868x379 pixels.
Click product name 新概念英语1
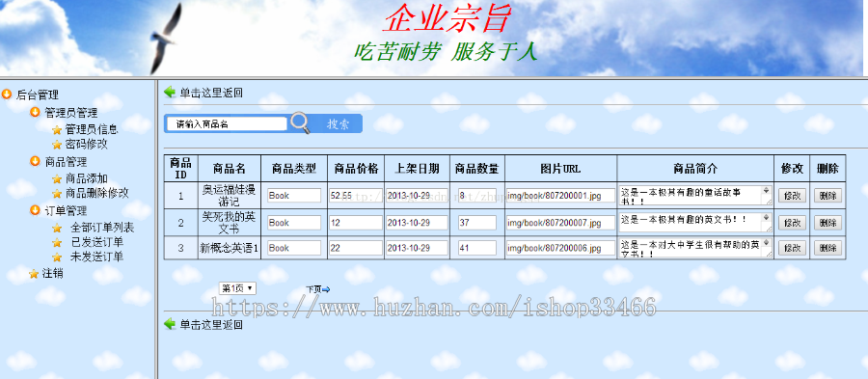tap(229, 248)
